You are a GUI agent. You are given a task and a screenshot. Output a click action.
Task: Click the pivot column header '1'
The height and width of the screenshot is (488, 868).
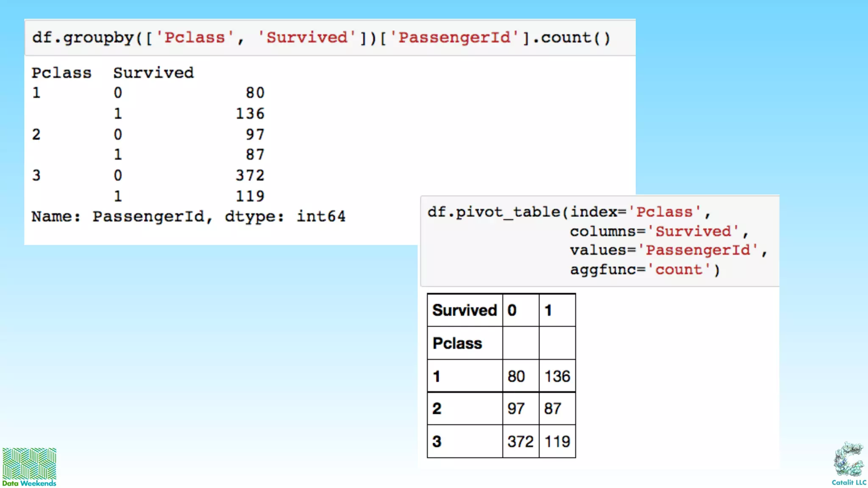click(548, 311)
